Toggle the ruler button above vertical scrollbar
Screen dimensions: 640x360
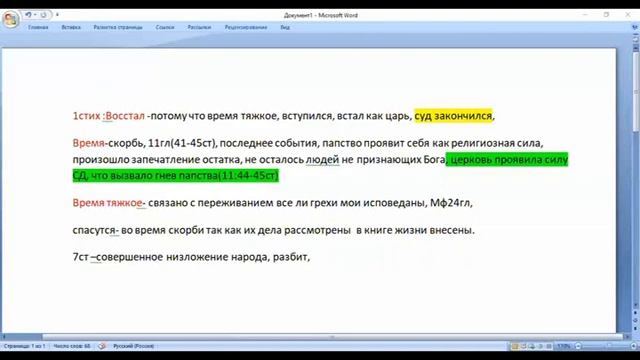(x=636, y=39)
